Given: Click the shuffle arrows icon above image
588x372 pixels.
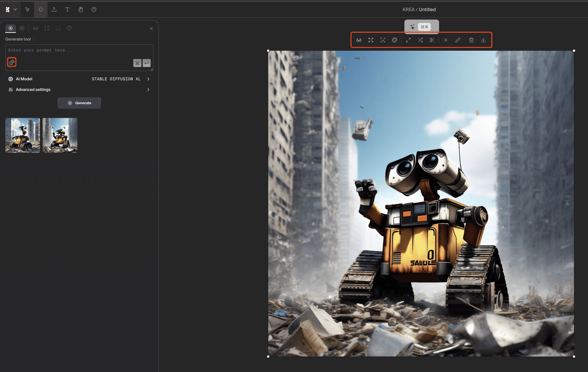Looking at the screenshot, I should click(x=420, y=40).
